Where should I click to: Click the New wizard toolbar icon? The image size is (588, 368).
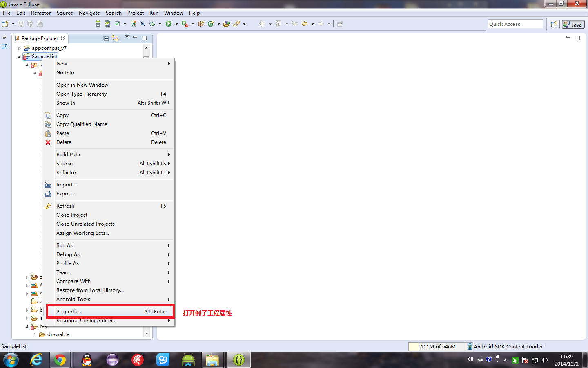pyautogui.click(x=5, y=24)
